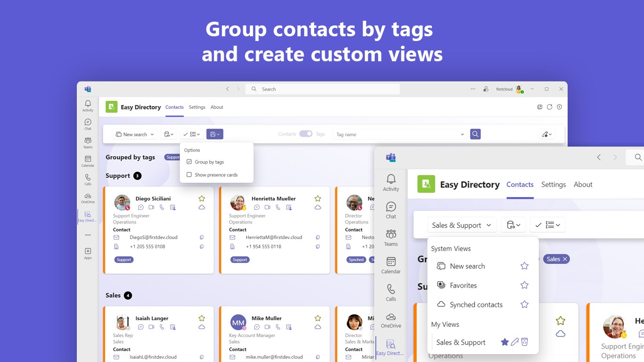Enable Show presence cards checkbox

coord(189,174)
